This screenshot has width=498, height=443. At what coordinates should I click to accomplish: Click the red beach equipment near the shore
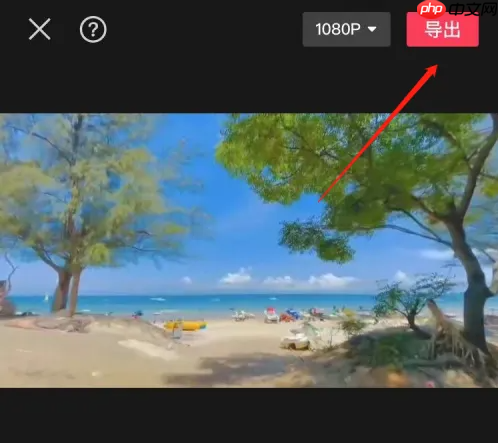[287, 317]
